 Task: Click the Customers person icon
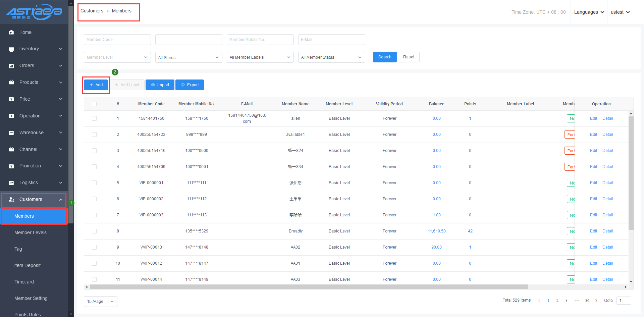tap(11, 199)
